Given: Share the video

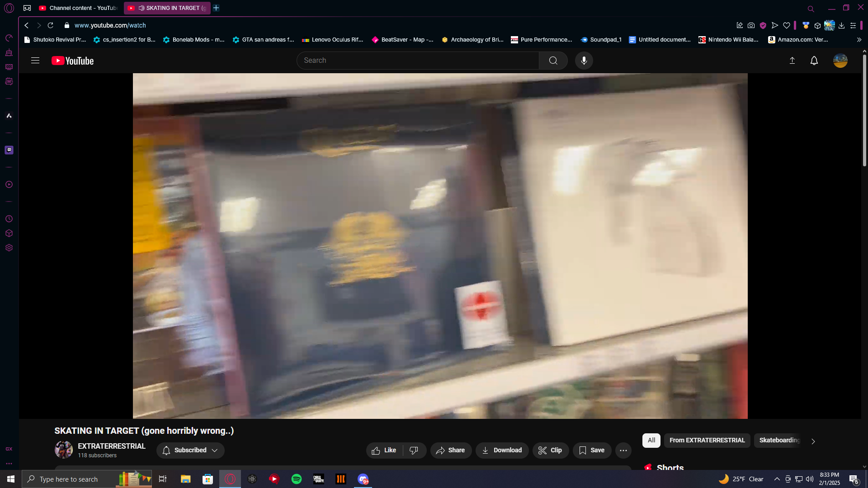Looking at the screenshot, I should [450, 450].
